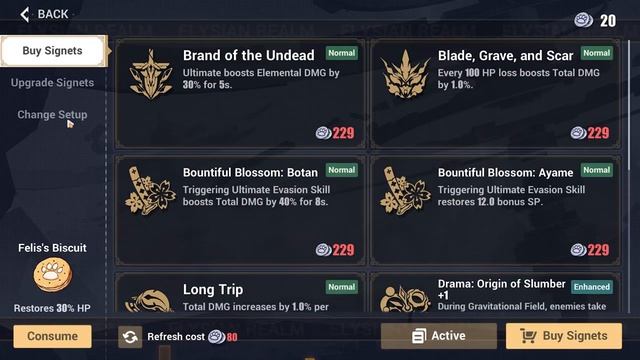This screenshot has height=360, width=640.
Task: Click the Drama: Origin of Slumber emblem
Action: point(404,299)
